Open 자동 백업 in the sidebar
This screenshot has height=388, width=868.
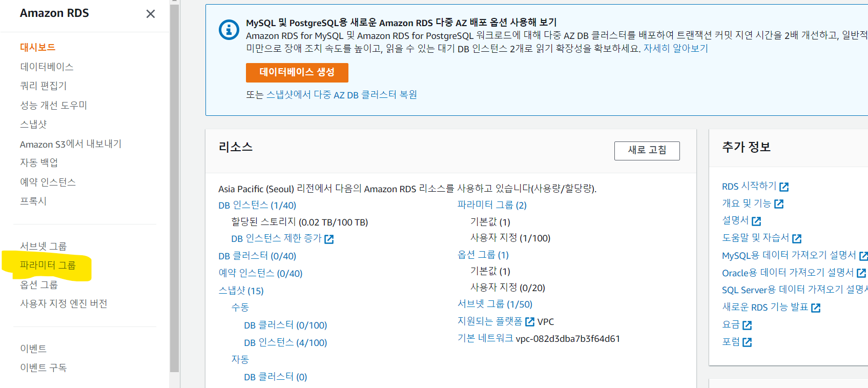(39, 162)
